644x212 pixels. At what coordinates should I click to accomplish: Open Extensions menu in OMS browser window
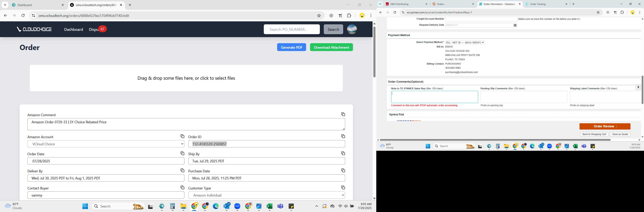[x=349, y=16]
